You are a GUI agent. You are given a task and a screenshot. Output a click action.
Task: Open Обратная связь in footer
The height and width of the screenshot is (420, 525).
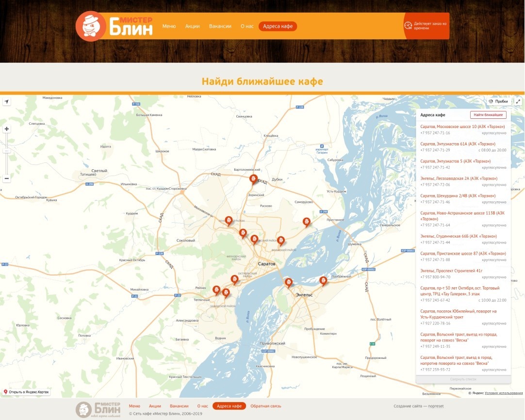265,406
